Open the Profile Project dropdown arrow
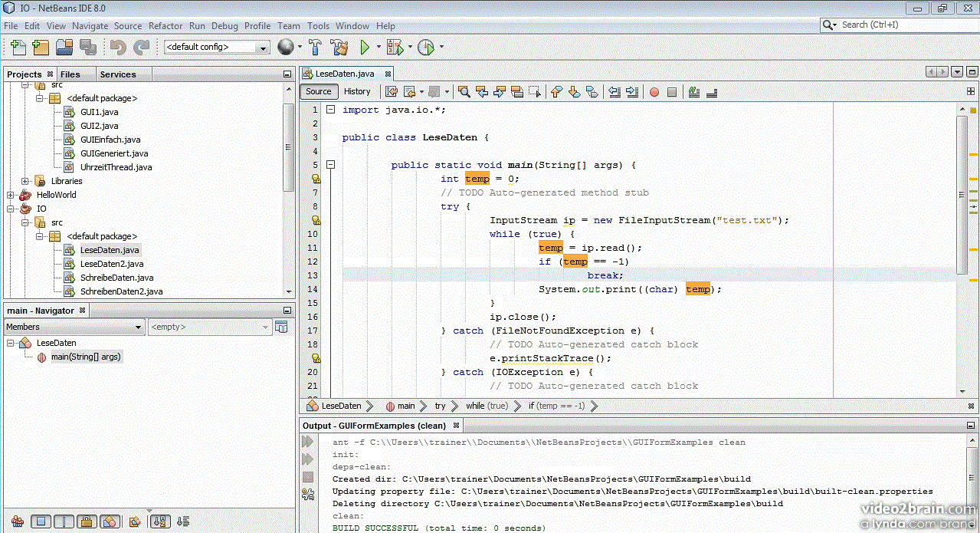This screenshot has height=533, width=980. (x=441, y=48)
